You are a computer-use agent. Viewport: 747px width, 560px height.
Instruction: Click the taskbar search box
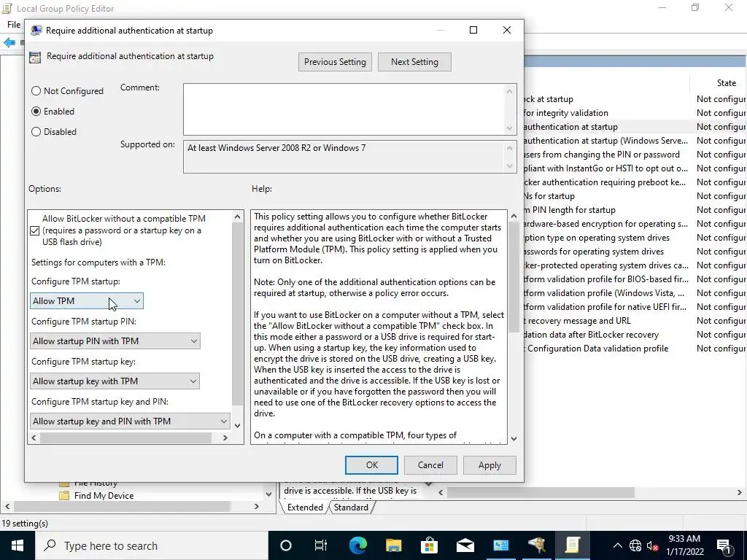pos(152,545)
